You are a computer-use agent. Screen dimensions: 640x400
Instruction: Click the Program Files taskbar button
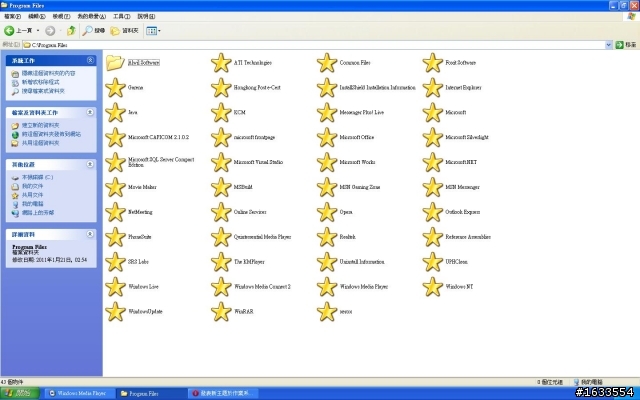point(150,393)
